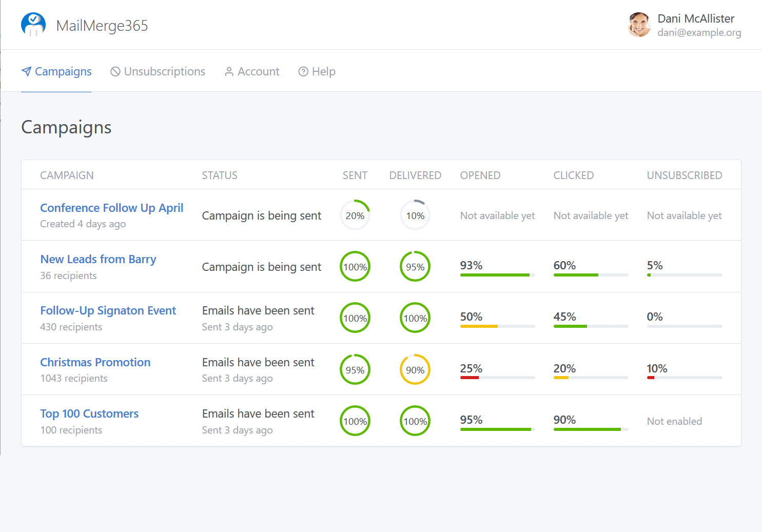
Task: Open the Conference Follow Up April campaign
Action: 111,208
